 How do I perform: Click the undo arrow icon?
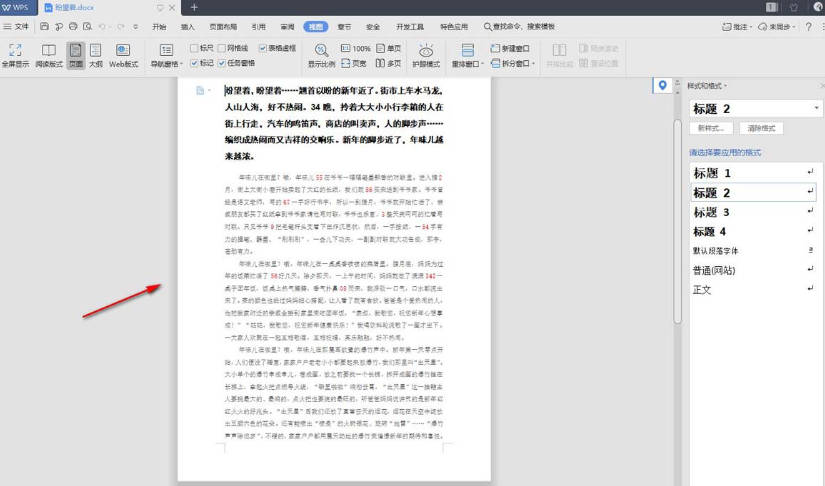click(102, 26)
